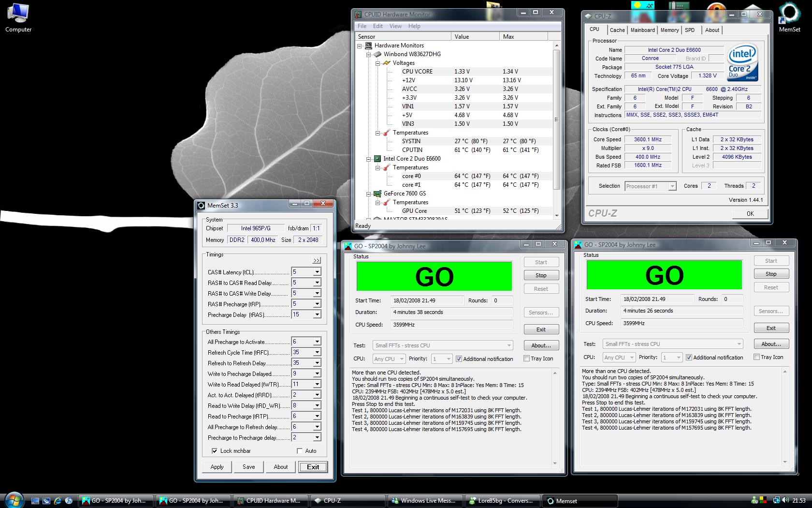Screen dimensions: 812x508
Task: Click About... in the left SP2004 window
Action: coord(541,345)
